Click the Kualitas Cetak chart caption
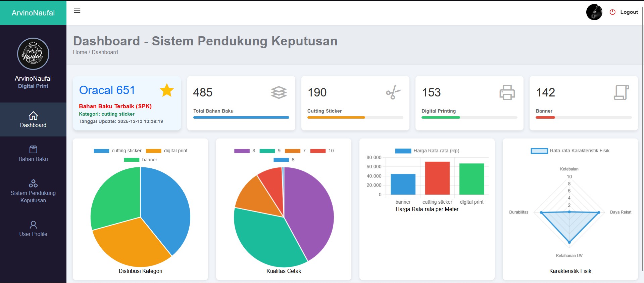644x283 pixels. (284, 271)
